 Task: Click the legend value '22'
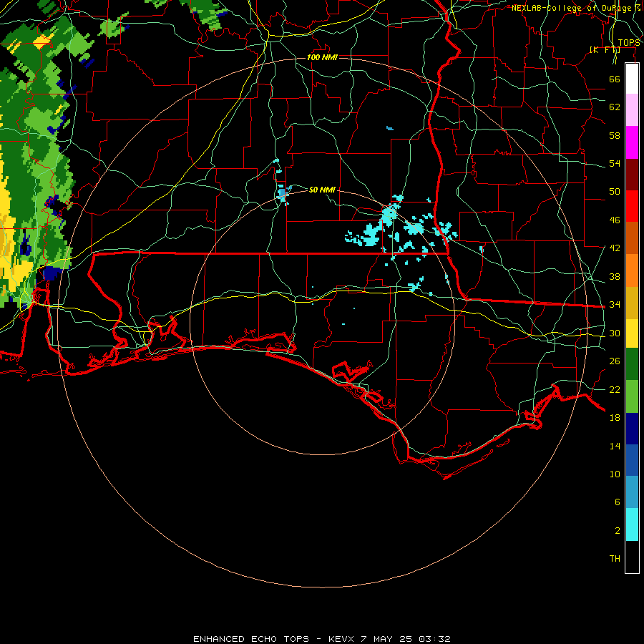tap(615, 389)
